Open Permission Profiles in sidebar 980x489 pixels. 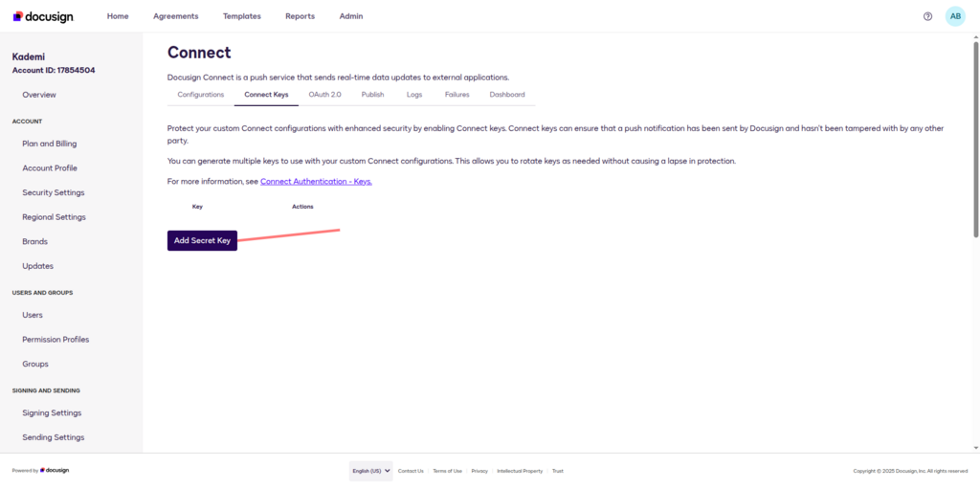click(56, 340)
